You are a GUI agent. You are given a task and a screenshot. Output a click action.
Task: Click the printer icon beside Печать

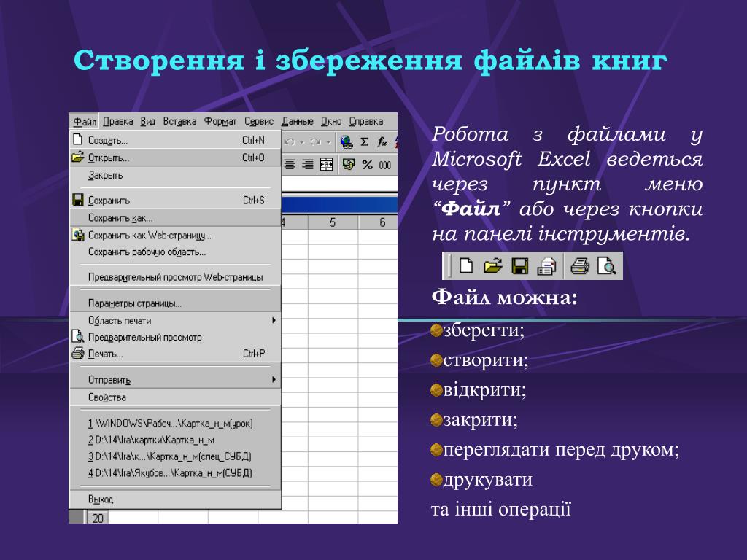(x=77, y=354)
